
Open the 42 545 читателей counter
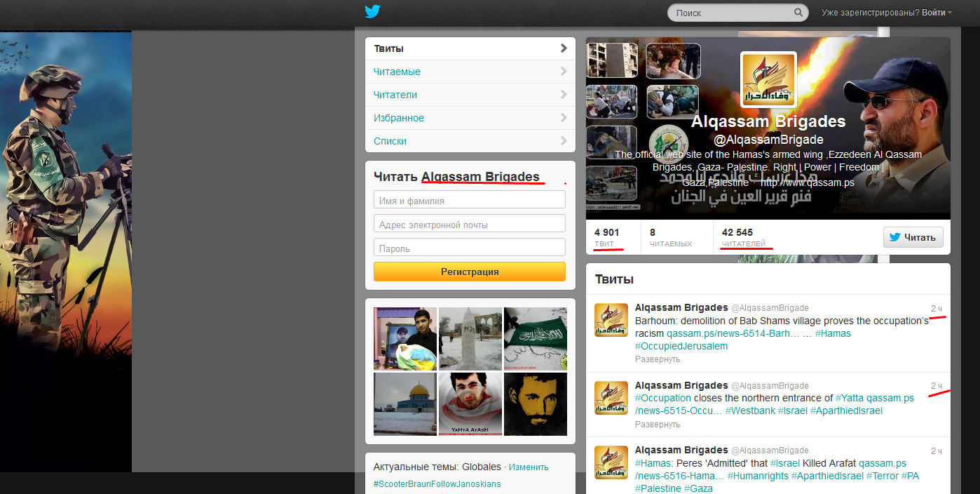[744, 238]
